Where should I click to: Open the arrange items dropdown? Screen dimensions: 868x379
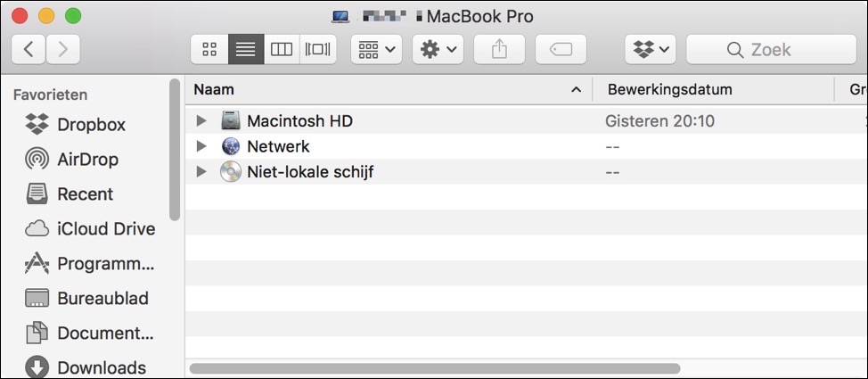(376, 49)
